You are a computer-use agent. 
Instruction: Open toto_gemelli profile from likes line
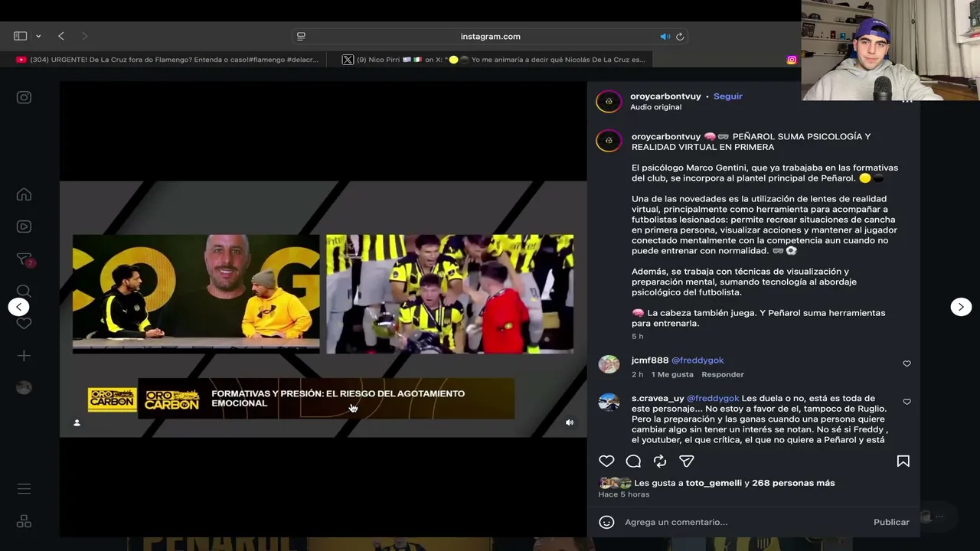(714, 483)
